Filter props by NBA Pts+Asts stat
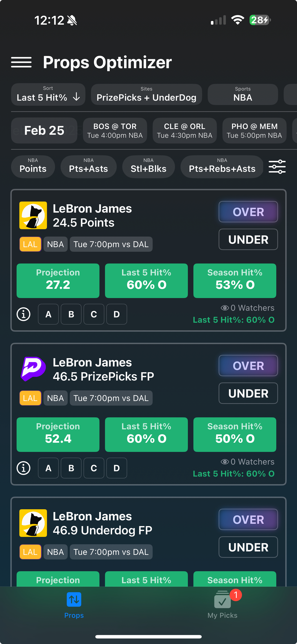Viewport: 297px width, 644px height. [88, 167]
